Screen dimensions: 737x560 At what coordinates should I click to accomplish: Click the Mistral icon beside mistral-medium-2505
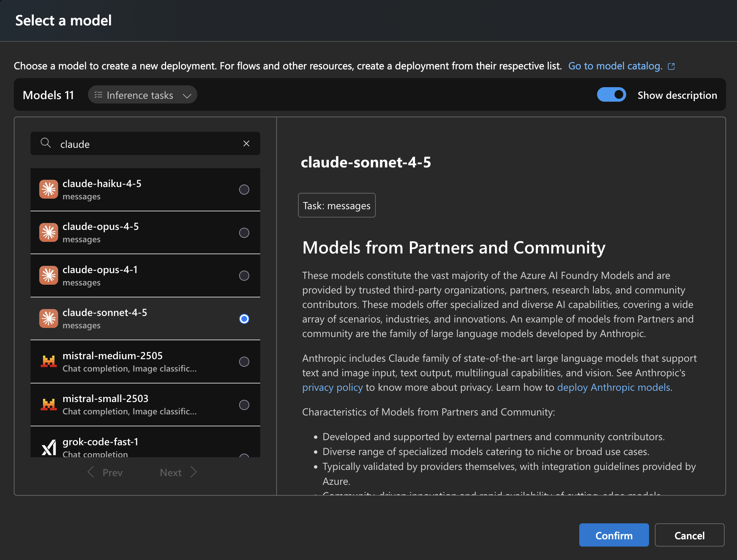click(x=48, y=361)
